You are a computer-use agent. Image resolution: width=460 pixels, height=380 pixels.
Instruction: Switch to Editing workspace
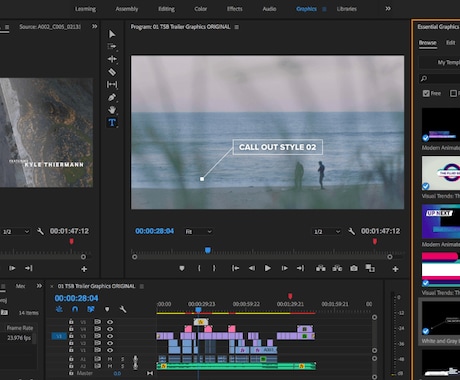click(x=166, y=9)
